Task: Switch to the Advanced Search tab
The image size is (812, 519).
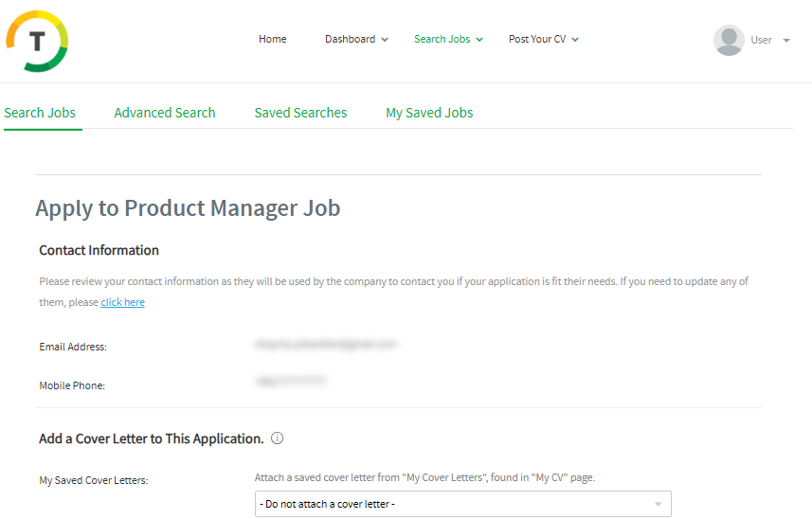Action: (165, 113)
